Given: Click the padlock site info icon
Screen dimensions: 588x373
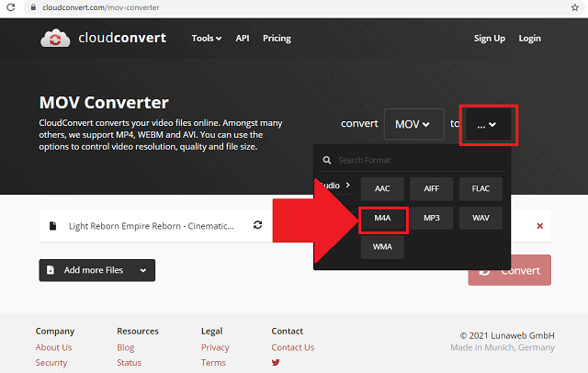Looking at the screenshot, I should tap(33, 7).
